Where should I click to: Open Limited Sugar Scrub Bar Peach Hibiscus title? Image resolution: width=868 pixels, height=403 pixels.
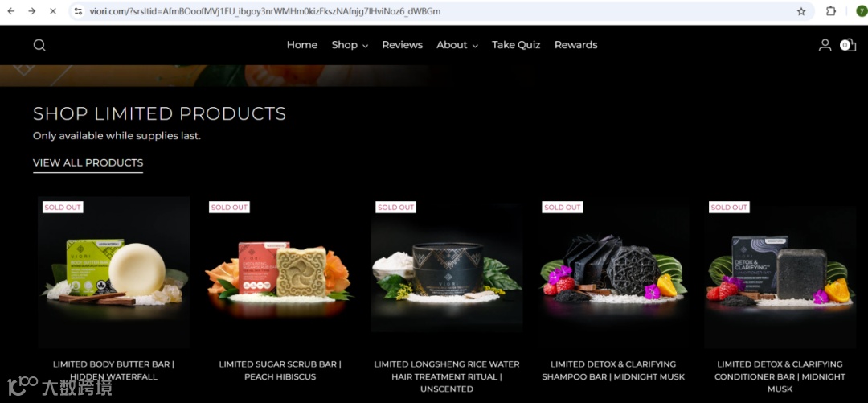point(280,370)
